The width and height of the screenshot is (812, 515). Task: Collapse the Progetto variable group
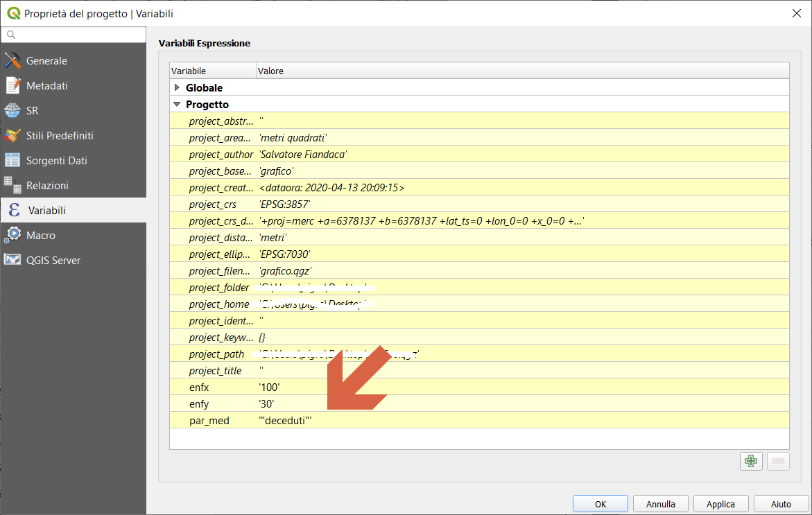178,105
